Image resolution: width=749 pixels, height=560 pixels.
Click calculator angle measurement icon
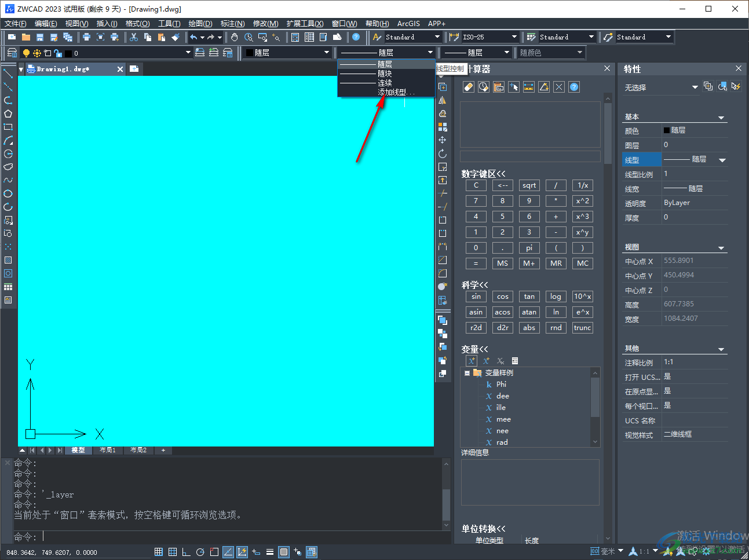544,87
